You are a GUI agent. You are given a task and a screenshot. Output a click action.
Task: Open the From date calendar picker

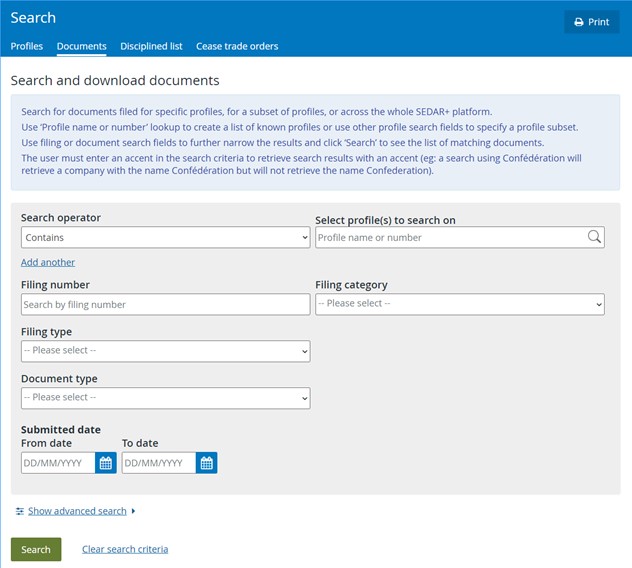tap(106, 463)
